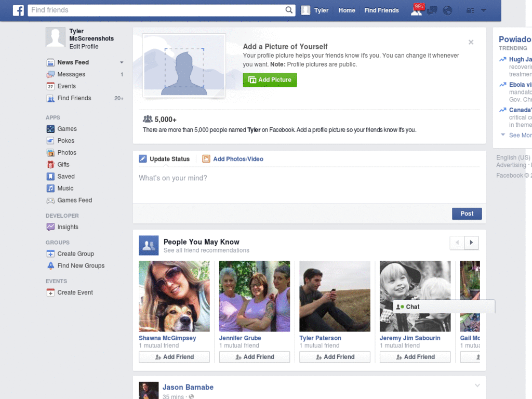Add Jennifer Grube as friend
The width and height of the screenshot is (532, 399).
click(x=255, y=357)
